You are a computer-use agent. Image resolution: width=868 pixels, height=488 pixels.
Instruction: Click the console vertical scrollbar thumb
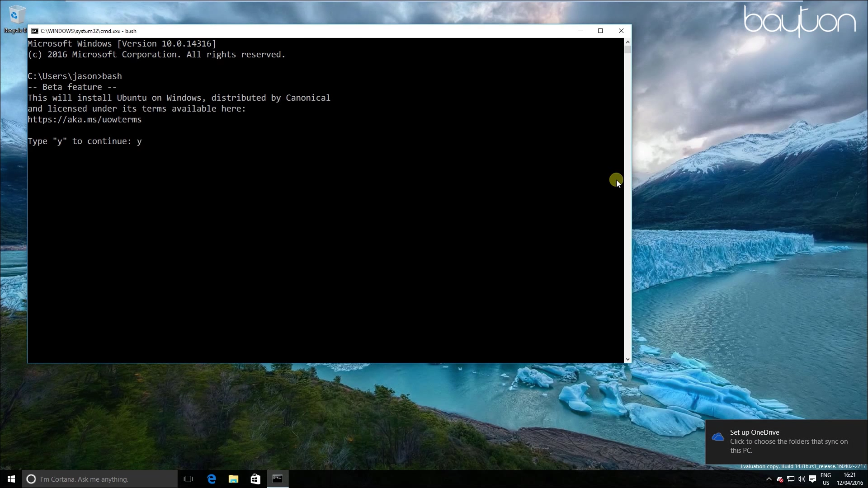click(627, 49)
